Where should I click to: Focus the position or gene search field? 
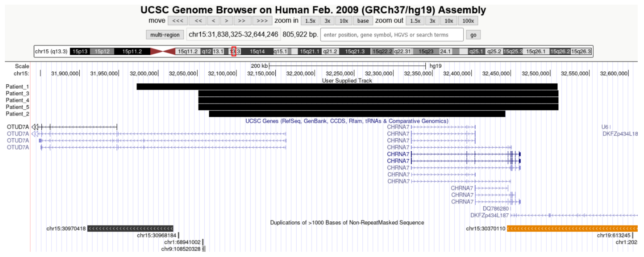392,34
